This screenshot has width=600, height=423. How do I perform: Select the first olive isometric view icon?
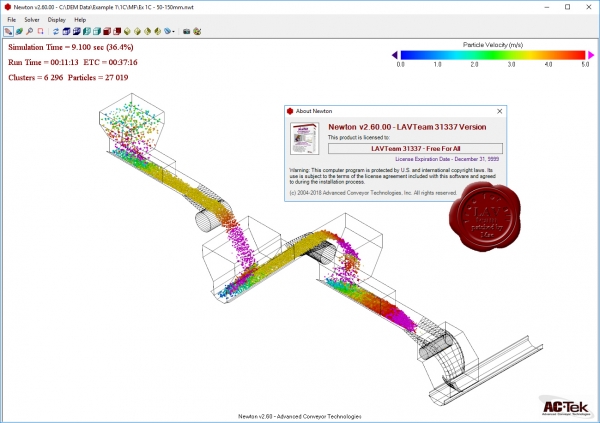pos(127,31)
